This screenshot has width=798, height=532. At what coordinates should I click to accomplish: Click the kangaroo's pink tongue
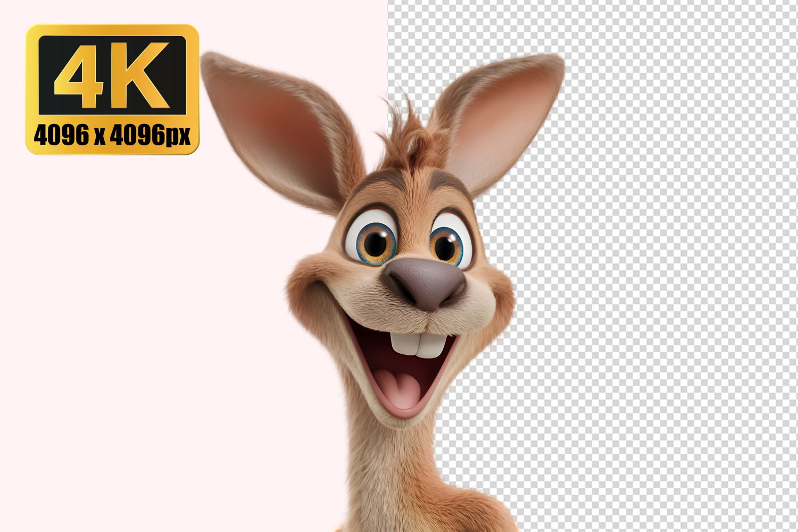click(402, 388)
